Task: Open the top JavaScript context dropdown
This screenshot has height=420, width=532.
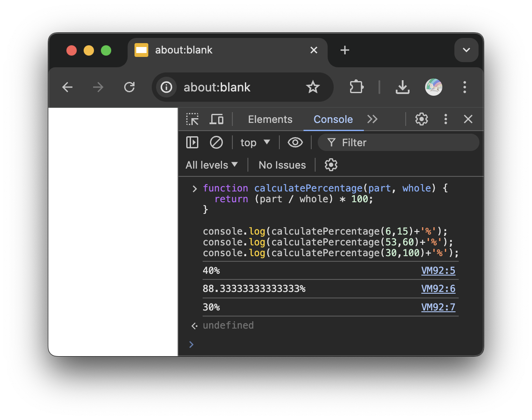Action: click(255, 143)
